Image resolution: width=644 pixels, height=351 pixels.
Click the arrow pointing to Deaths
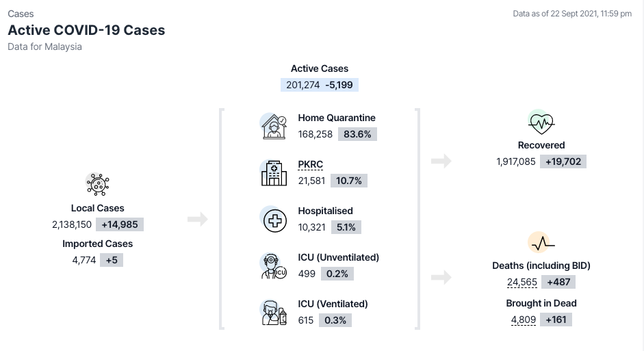(x=441, y=277)
